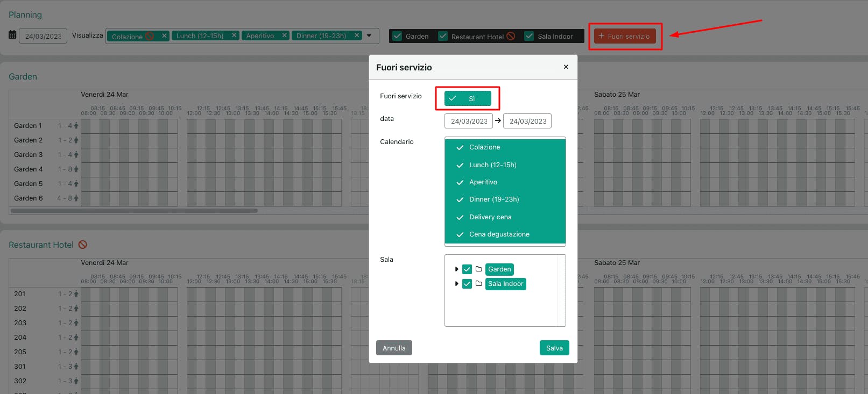Deselect Aperitivo in Calendario list
Viewport: 868px width, 394px height.
(505, 182)
